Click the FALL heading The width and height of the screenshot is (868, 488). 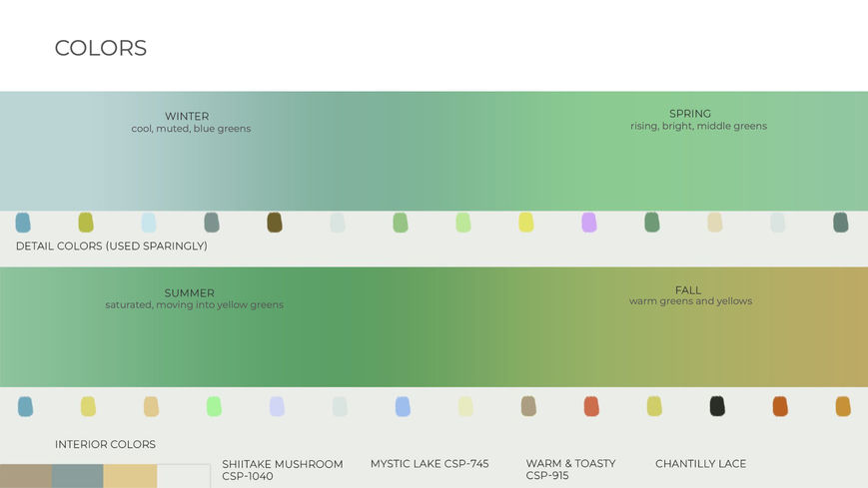tap(688, 290)
